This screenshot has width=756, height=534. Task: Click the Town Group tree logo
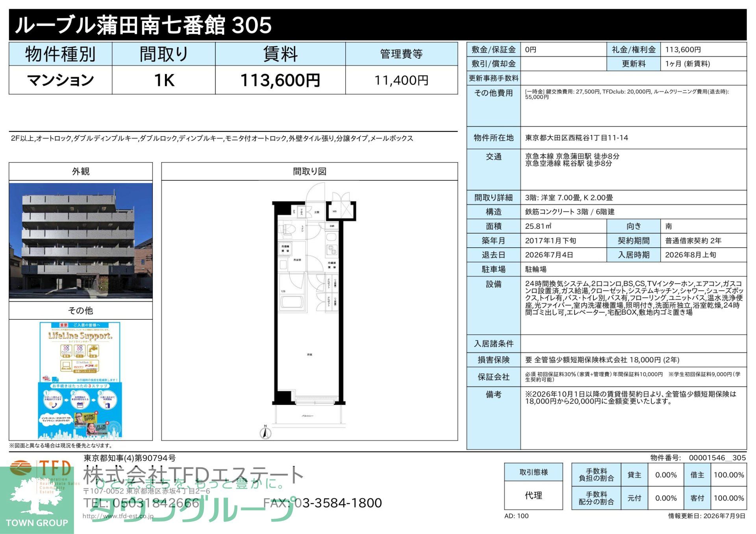[x=37, y=500]
